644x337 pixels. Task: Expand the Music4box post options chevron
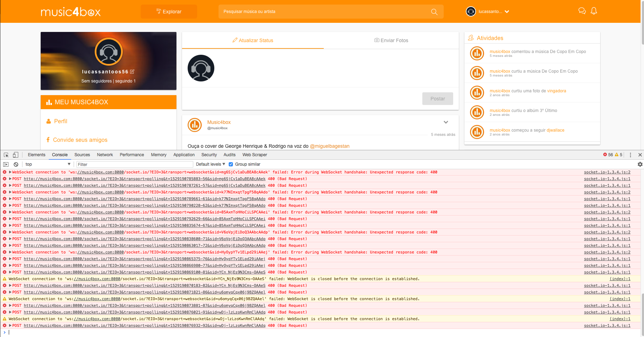pyautogui.click(x=446, y=122)
